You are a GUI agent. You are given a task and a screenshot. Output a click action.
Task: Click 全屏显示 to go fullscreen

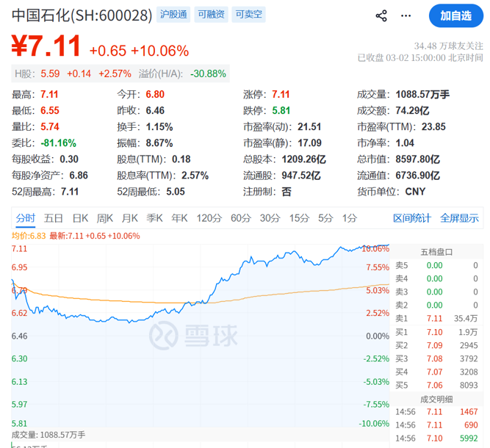pyautogui.click(x=459, y=218)
